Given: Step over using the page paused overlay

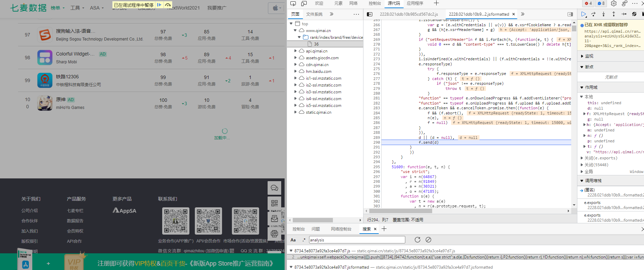Looking at the screenshot, I should (x=168, y=5).
